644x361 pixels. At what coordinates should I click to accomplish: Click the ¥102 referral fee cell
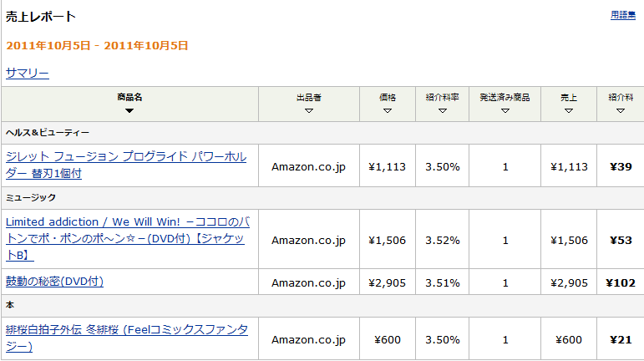(621, 283)
